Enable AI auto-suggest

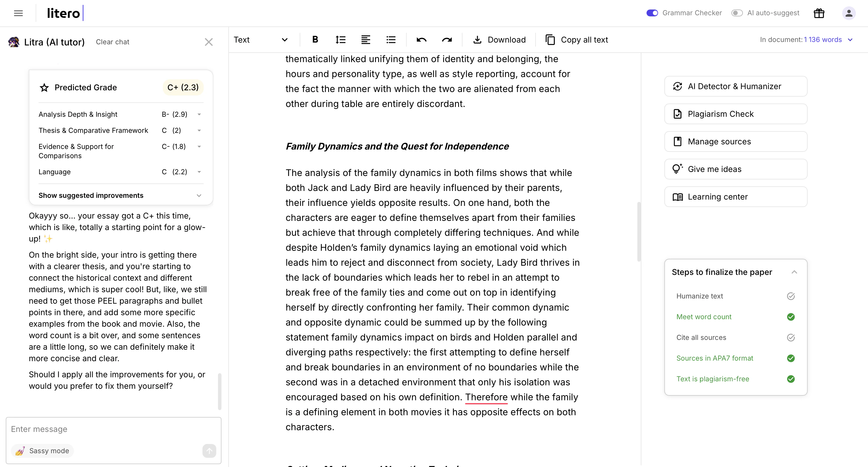737,13
